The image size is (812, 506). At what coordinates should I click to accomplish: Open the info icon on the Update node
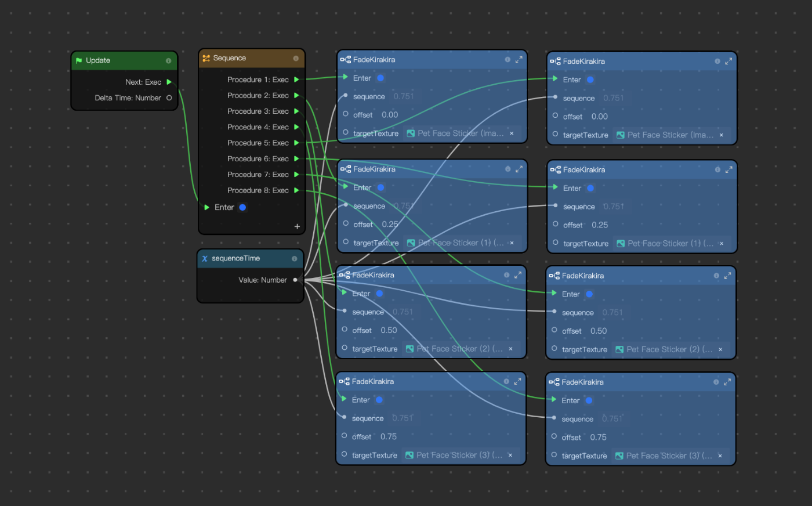click(168, 61)
